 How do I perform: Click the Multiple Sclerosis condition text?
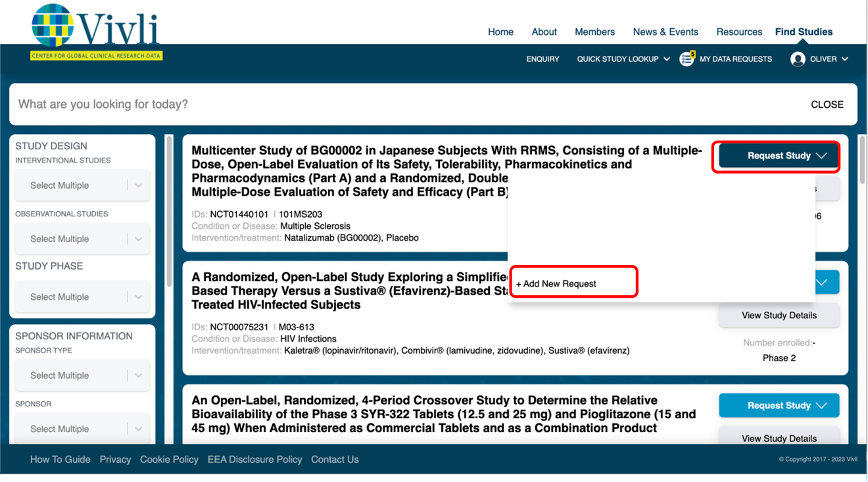(315, 226)
